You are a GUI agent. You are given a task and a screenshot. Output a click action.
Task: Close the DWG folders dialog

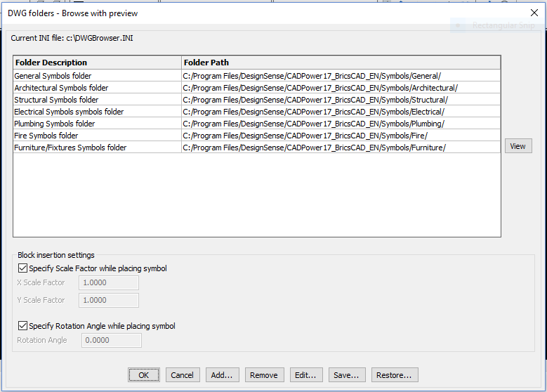[x=534, y=13]
